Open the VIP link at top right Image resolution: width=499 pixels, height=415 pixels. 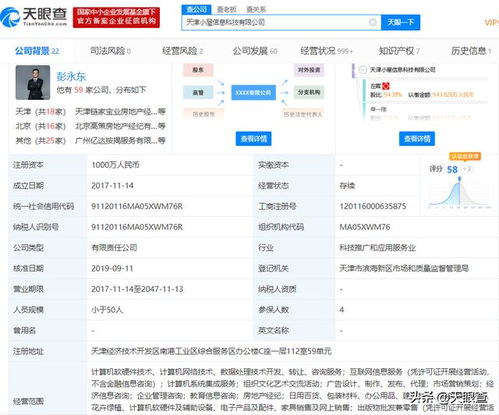pos(492,22)
